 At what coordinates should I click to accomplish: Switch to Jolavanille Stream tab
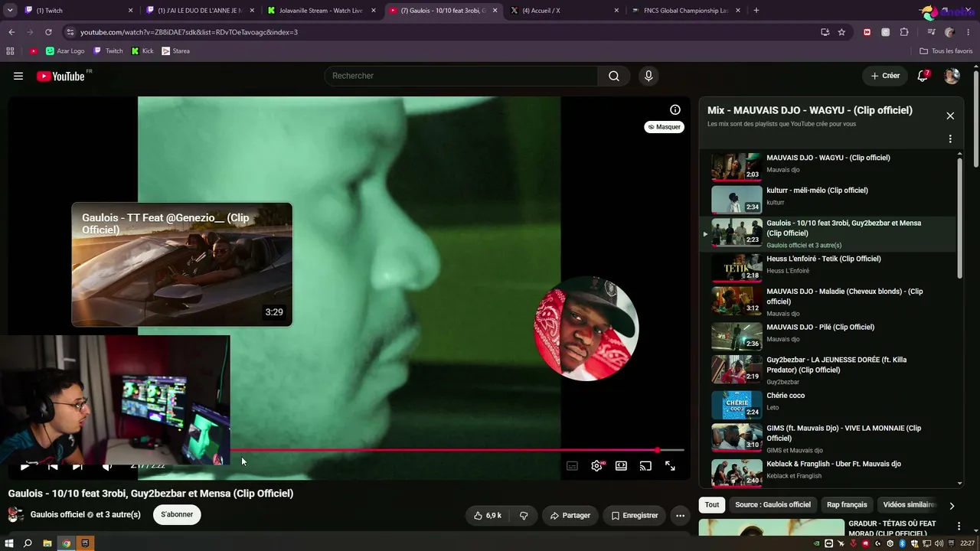pos(322,11)
